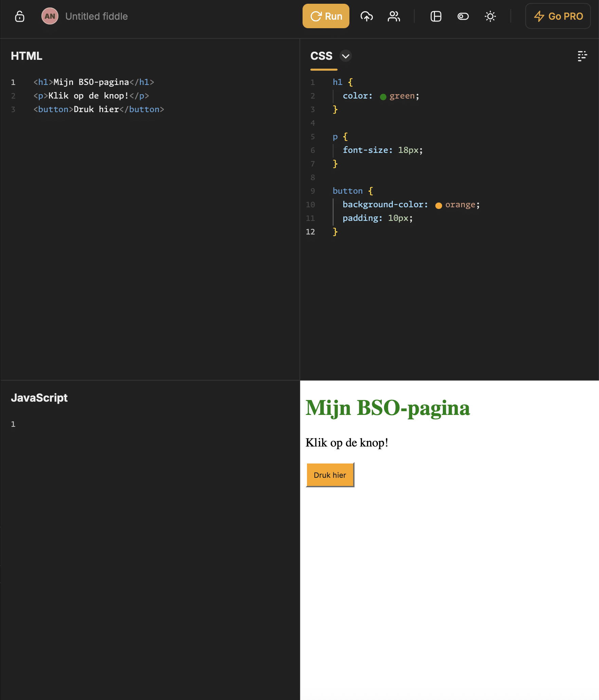
Task: Switch theme with the sun icon
Action: (490, 16)
